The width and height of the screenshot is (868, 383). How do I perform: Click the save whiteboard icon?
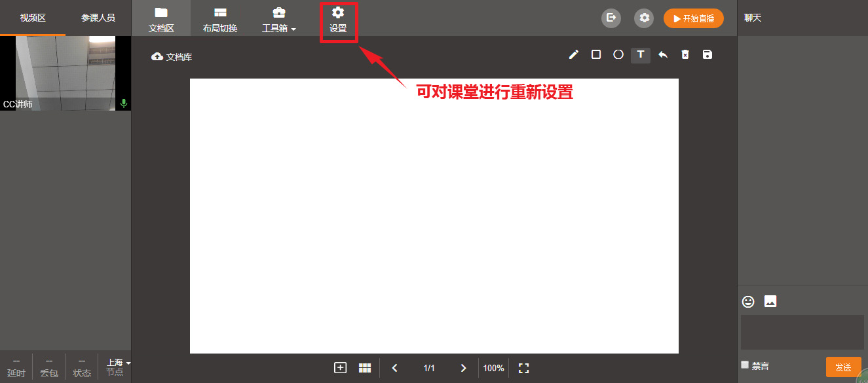point(708,55)
